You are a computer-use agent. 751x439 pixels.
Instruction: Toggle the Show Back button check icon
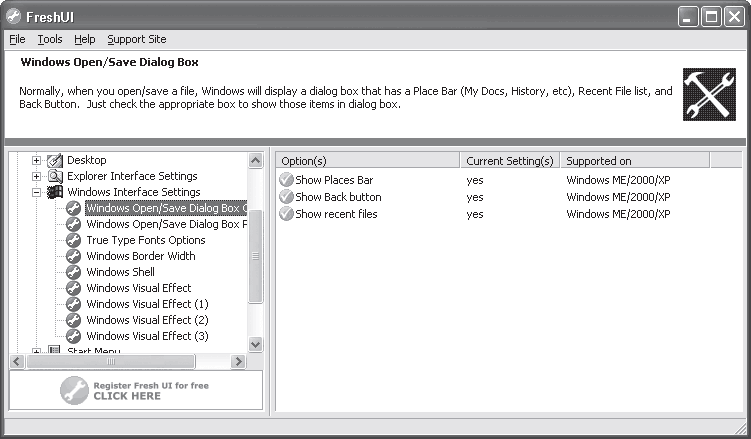coord(286,197)
